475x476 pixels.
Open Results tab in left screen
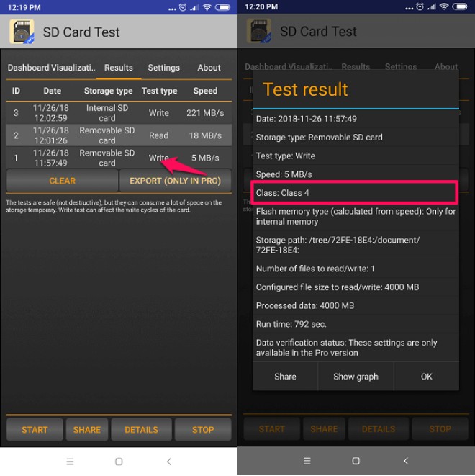tap(119, 68)
